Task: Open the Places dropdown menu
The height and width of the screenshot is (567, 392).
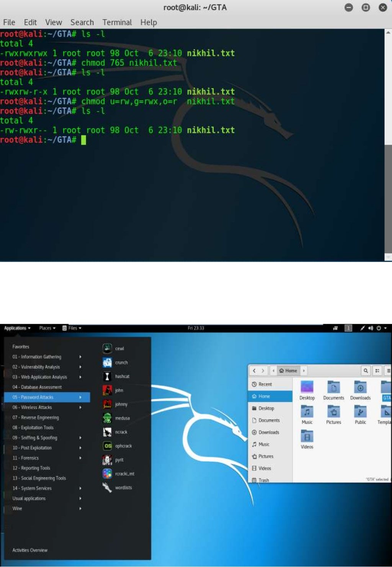Action: click(47, 328)
